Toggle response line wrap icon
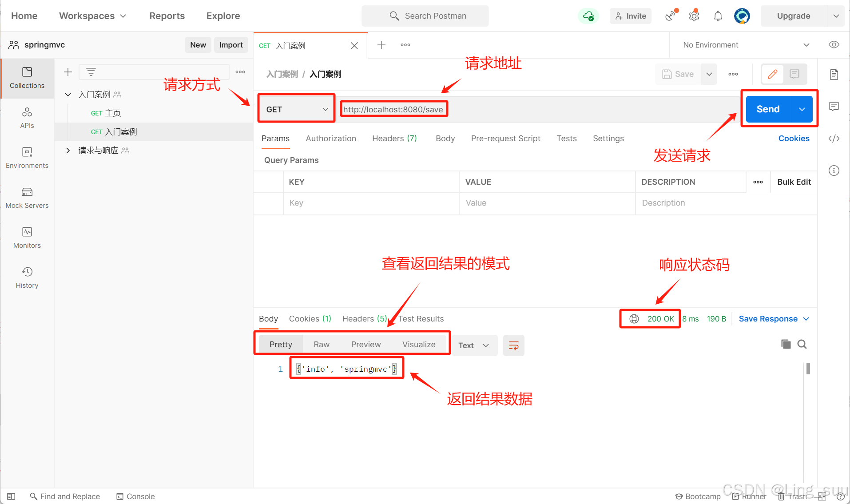The width and height of the screenshot is (850, 504). pos(513,345)
